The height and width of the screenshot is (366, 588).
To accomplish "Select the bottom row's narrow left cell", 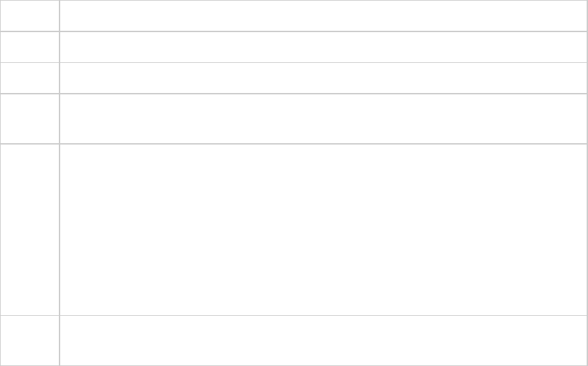I will tap(29, 340).
